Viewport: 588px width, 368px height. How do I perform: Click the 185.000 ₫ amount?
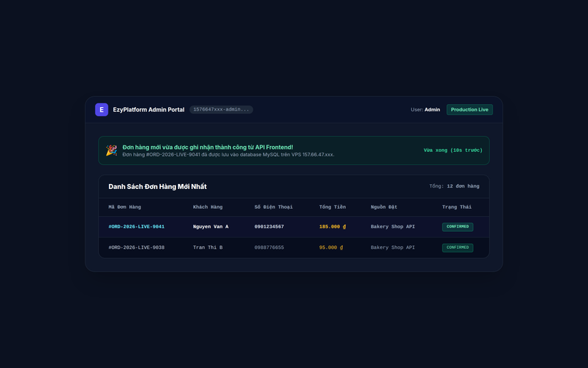(x=333, y=227)
